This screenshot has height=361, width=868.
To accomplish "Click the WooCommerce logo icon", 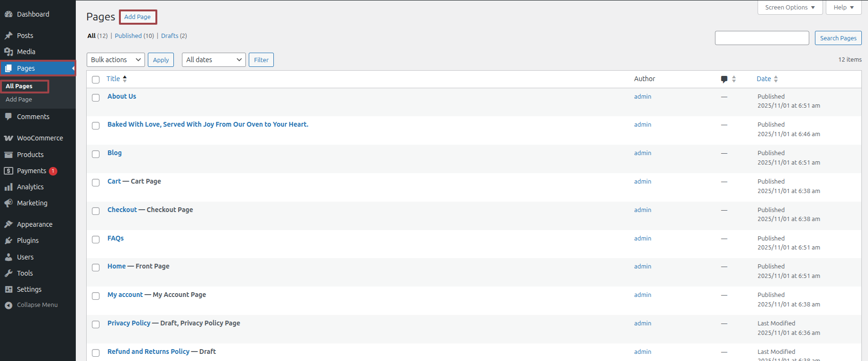I will click(x=9, y=138).
